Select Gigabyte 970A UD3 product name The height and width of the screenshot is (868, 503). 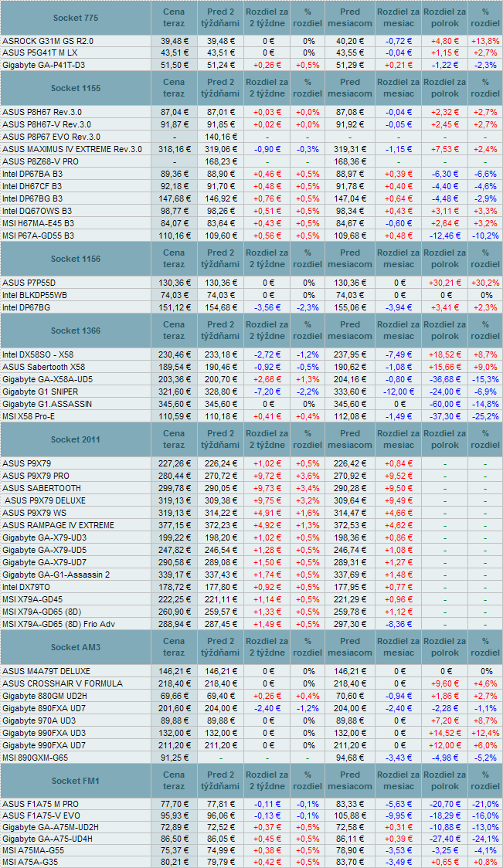[39, 721]
